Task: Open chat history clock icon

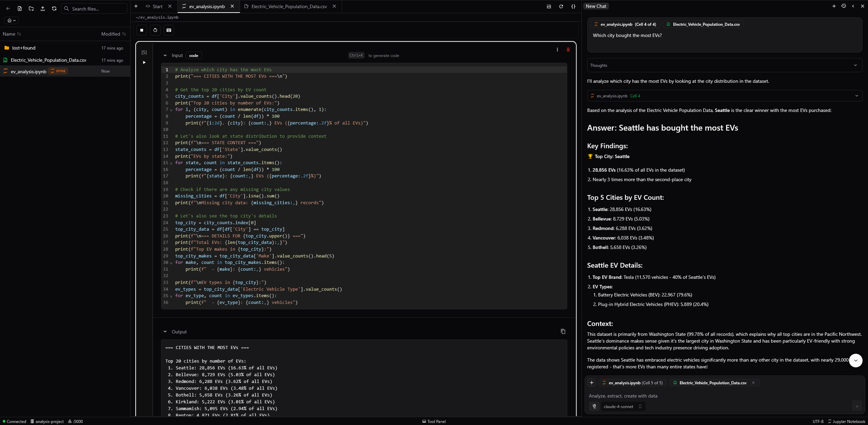Action: click(844, 6)
